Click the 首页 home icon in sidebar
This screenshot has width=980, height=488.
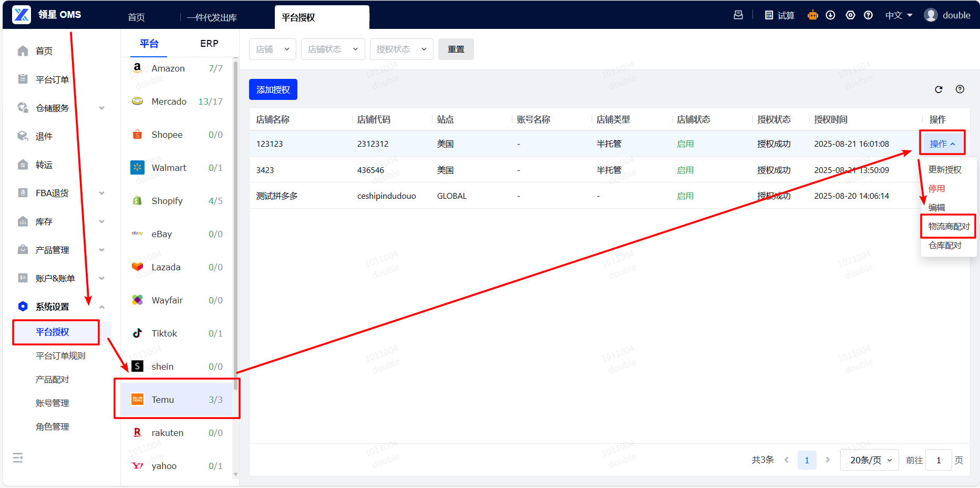[23, 51]
